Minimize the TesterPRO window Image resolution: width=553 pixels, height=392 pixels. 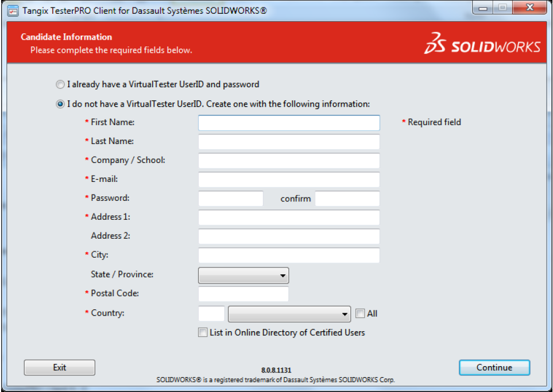483,8
